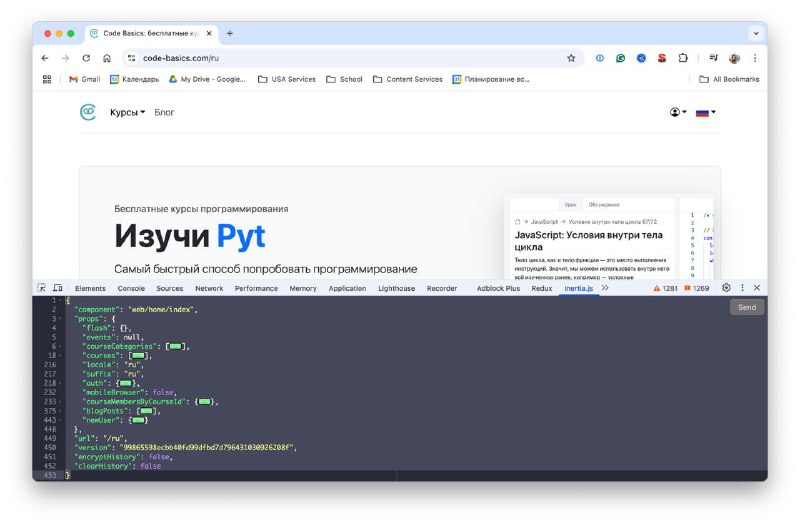Open DevTools customize three-dot menu
The width and height of the screenshot is (800, 524).
coord(742,288)
